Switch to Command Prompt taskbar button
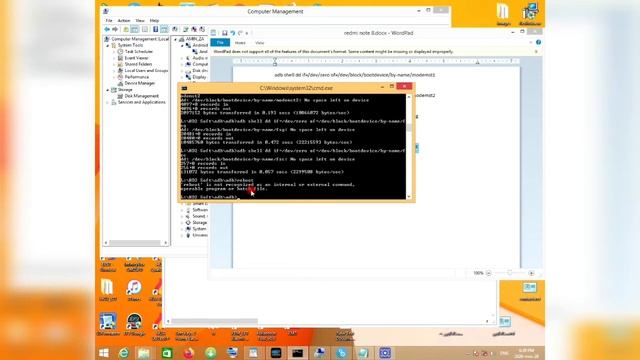Screen dimensions: 640x360 pyautogui.click(x=297, y=353)
